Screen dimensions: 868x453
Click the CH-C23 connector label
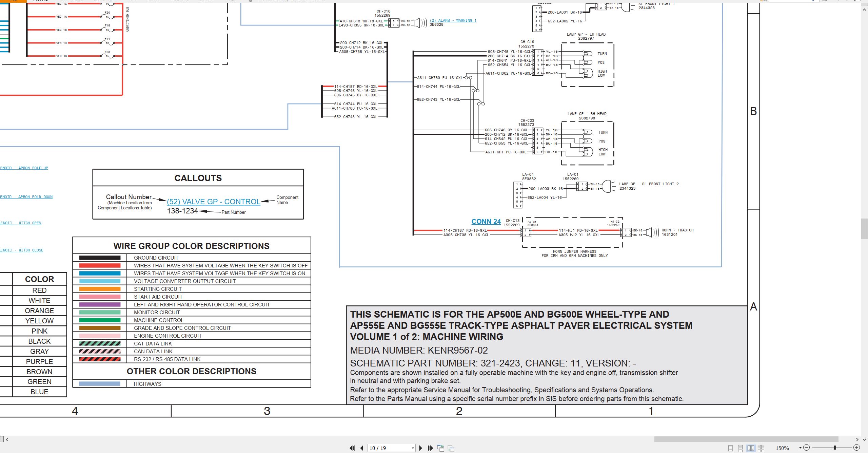click(527, 120)
